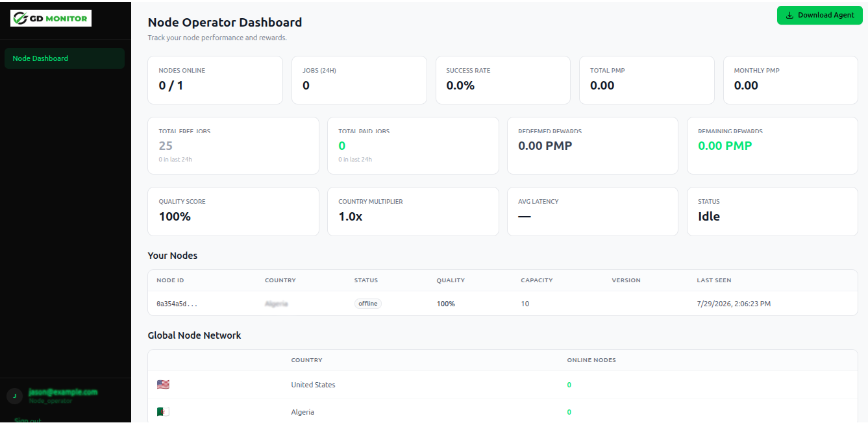868x425 pixels.
Task: Click the Monthly PMP card
Action: [790, 80]
